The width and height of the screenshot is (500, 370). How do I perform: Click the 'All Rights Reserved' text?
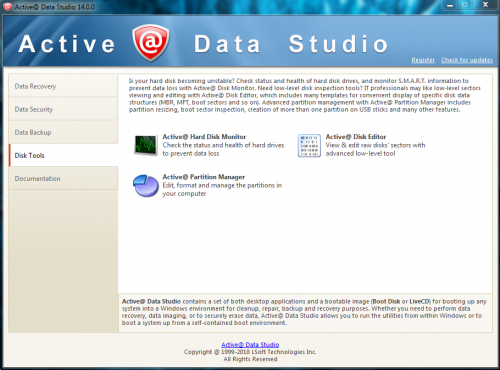(250, 359)
